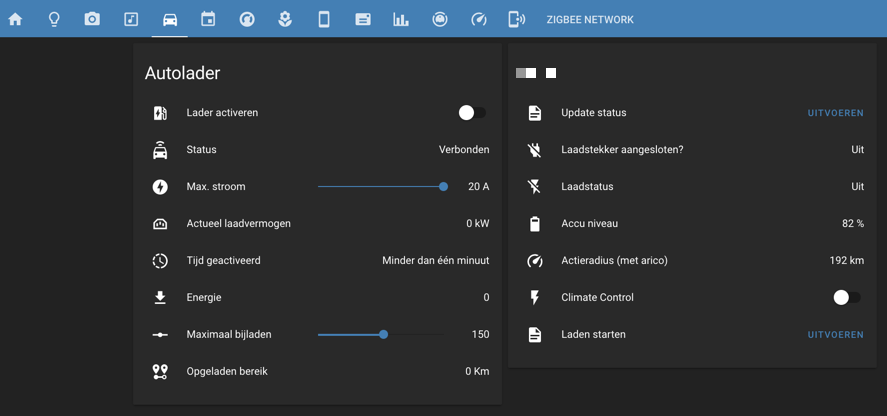Click the Maximaal bijladen slider handle
The image size is (887, 416).
tap(383, 335)
